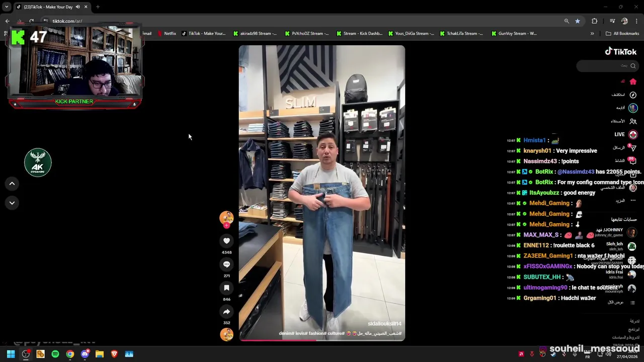Go to next video with down arrow
This screenshot has width=644, height=362.
12,203
